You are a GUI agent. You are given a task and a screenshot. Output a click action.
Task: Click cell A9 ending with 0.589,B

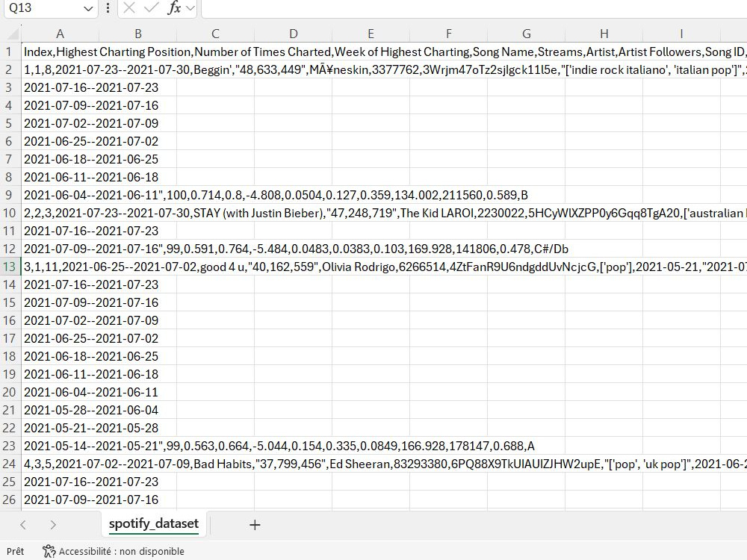[x=60, y=195]
